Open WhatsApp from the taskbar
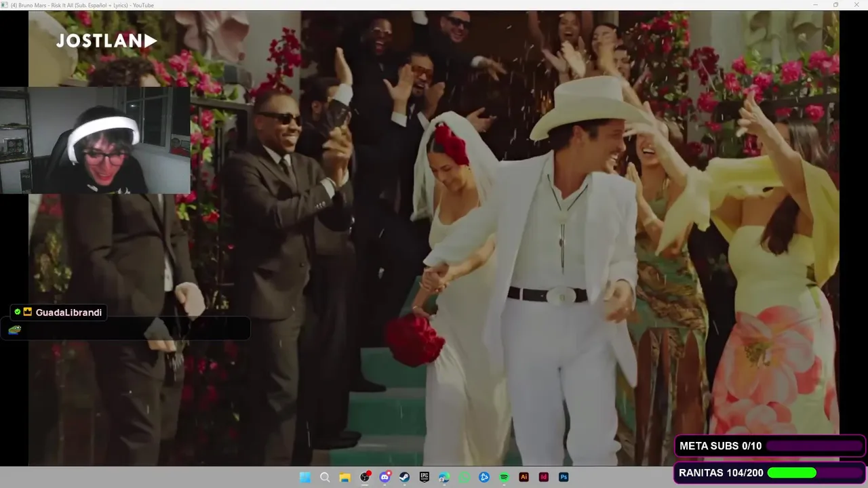 [x=464, y=477]
